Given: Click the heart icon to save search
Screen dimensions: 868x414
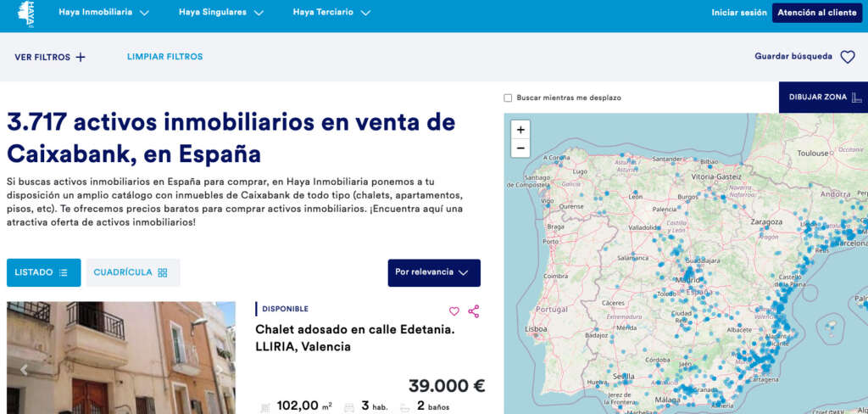Looking at the screenshot, I should 848,57.
